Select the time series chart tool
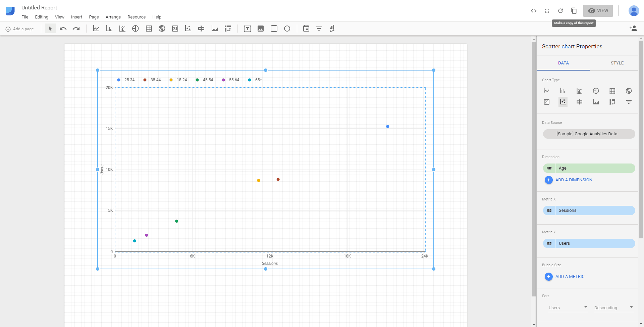 point(96,29)
